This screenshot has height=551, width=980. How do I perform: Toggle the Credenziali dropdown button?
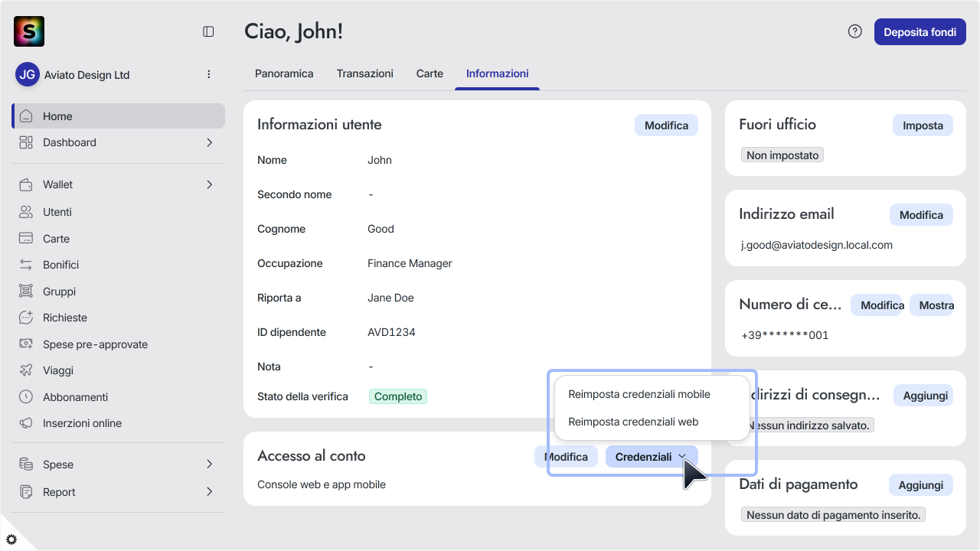[652, 457]
